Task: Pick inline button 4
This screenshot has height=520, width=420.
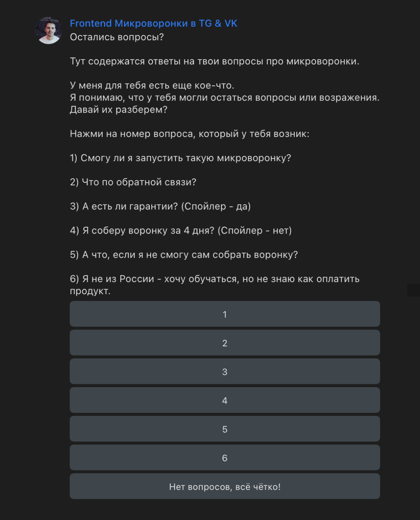Action: (x=225, y=400)
